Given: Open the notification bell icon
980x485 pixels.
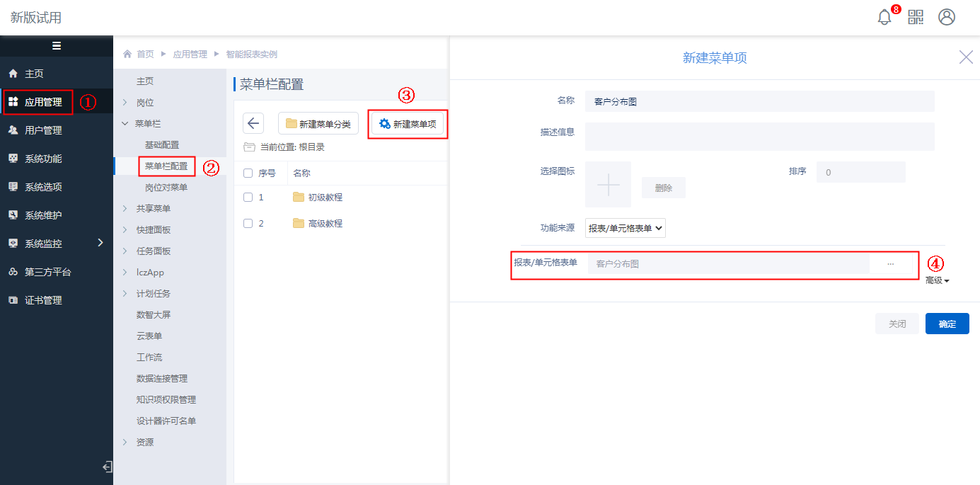Looking at the screenshot, I should point(884,18).
